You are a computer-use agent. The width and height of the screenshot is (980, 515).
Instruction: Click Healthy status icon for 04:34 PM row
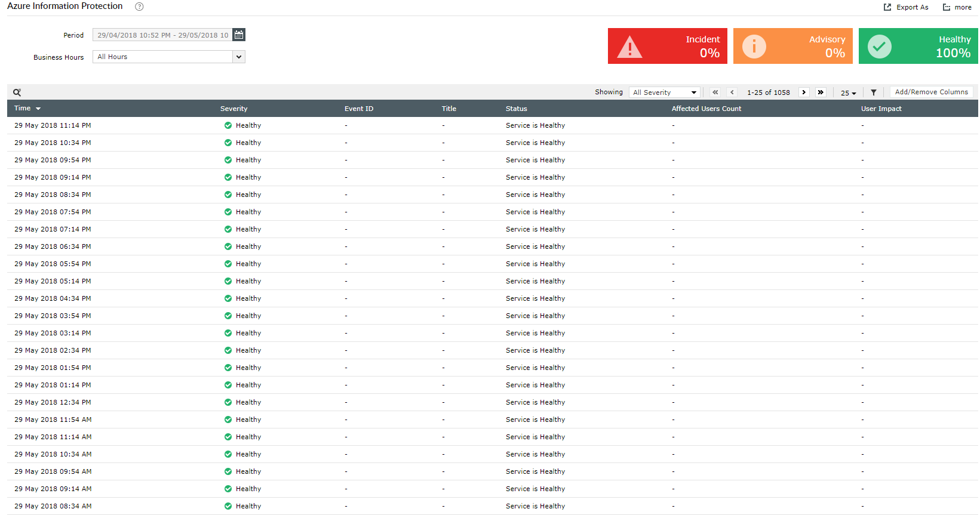click(x=228, y=298)
